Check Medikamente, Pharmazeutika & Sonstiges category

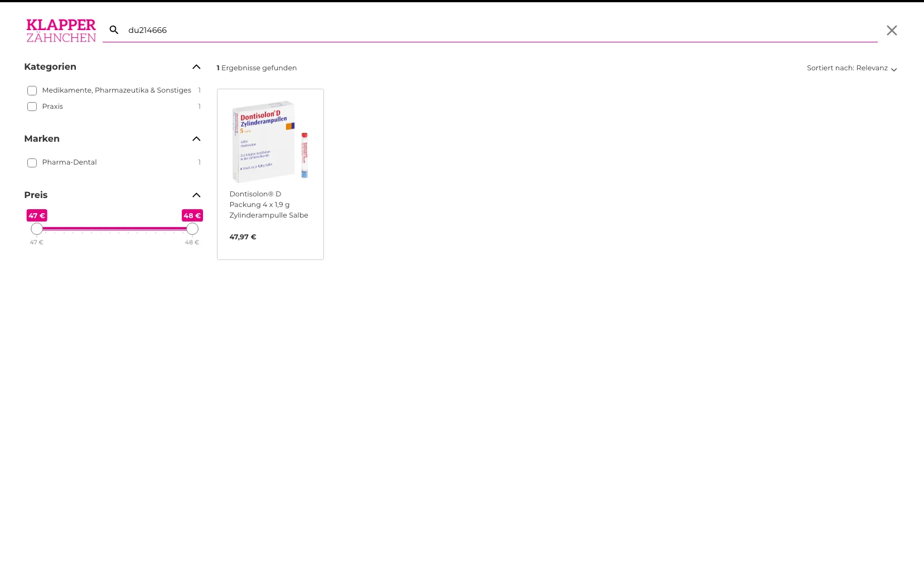[32, 90]
